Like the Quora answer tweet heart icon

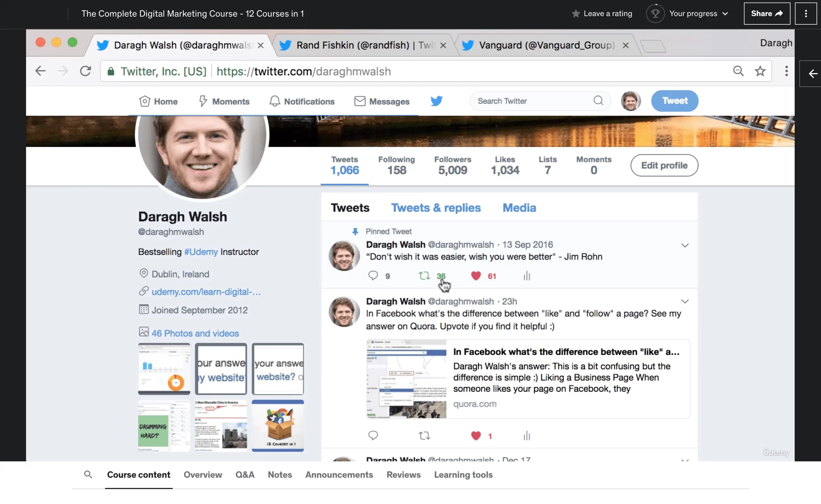pyautogui.click(x=476, y=435)
